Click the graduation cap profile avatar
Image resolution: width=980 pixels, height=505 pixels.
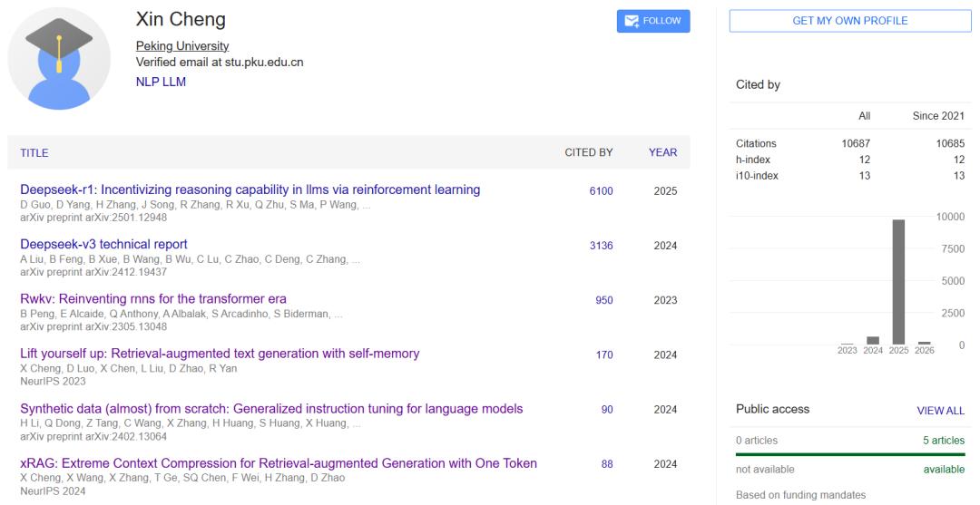pos(59,59)
